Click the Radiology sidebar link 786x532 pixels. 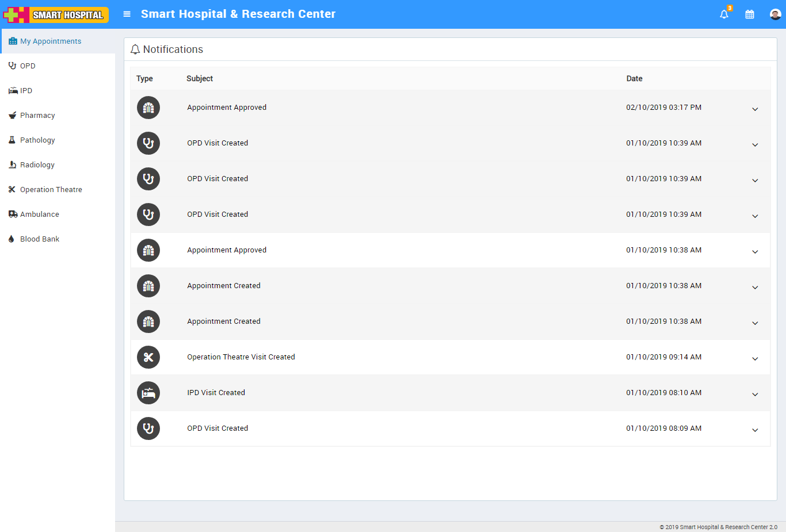[x=37, y=165]
